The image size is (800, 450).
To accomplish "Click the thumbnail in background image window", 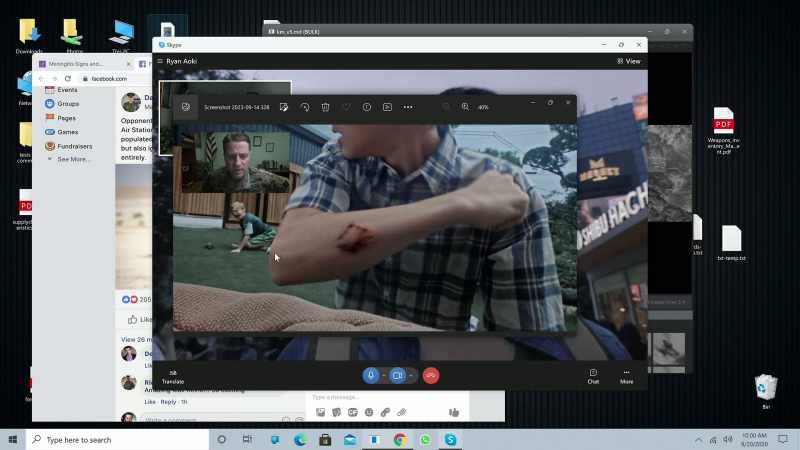I will click(x=669, y=349).
